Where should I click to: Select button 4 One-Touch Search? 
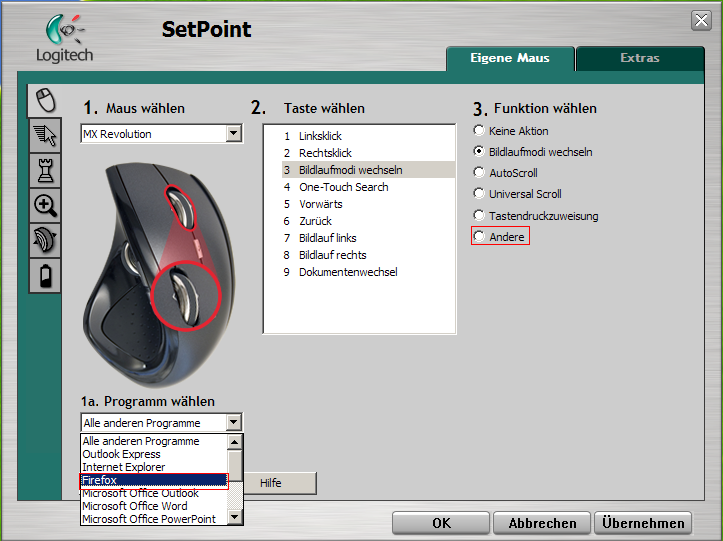[x=368, y=187]
